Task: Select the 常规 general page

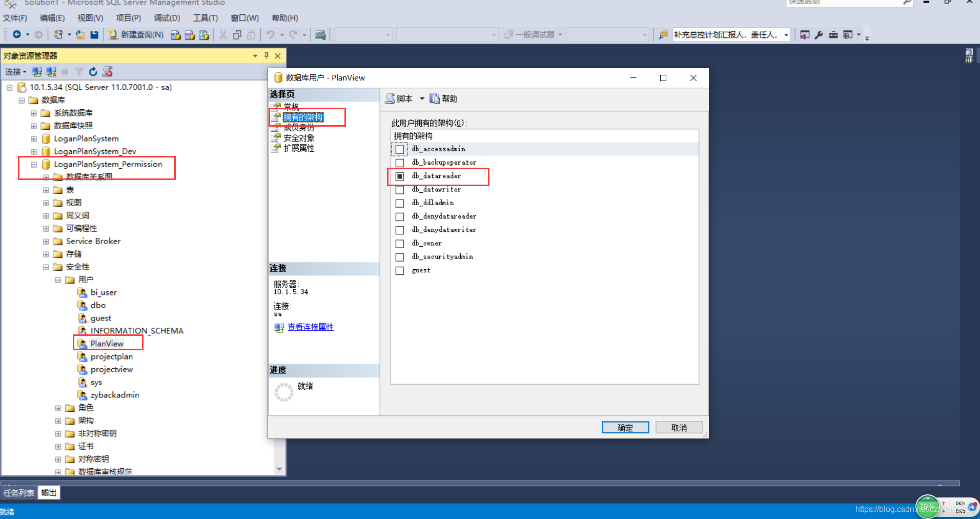Action: pos(291,107)
